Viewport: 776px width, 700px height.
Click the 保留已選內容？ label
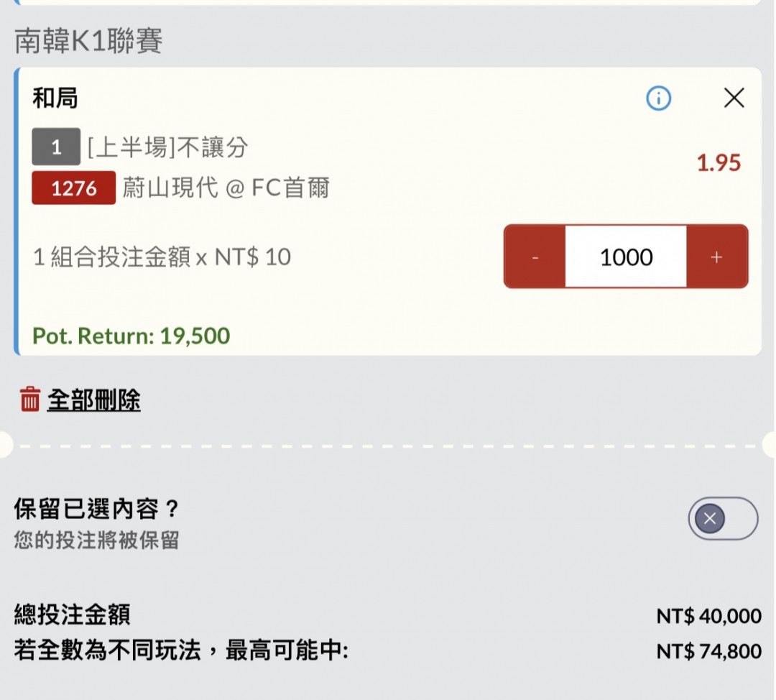(96, 509)
